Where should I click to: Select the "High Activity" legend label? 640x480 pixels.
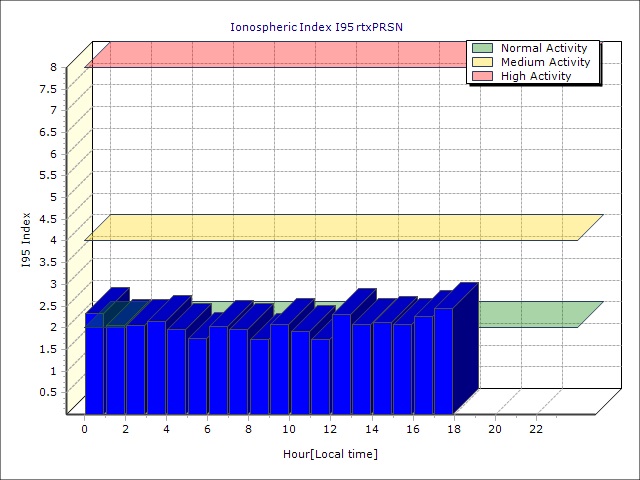pos(535,76)
